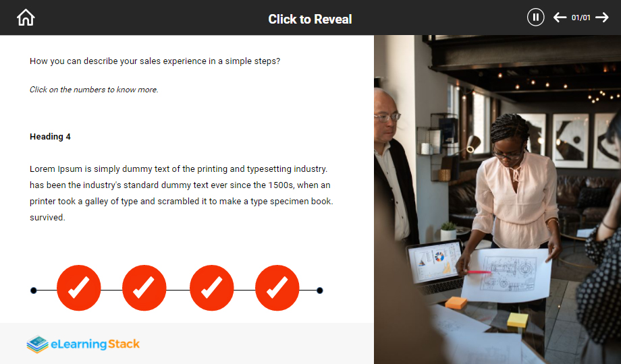Screen dimensions: 621x364
Task: Click the 01/01 page counter
Action: [580, 18]
